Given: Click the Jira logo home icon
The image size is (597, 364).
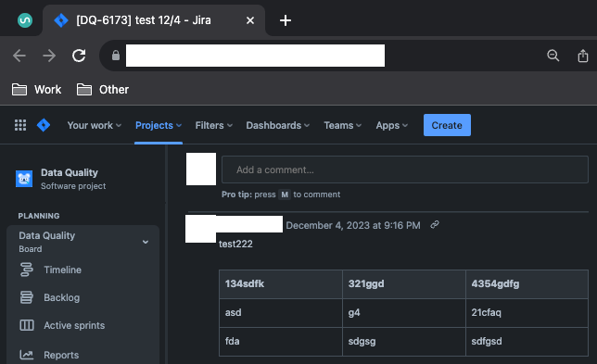Looking at the screenshot, I should (44, 125).
